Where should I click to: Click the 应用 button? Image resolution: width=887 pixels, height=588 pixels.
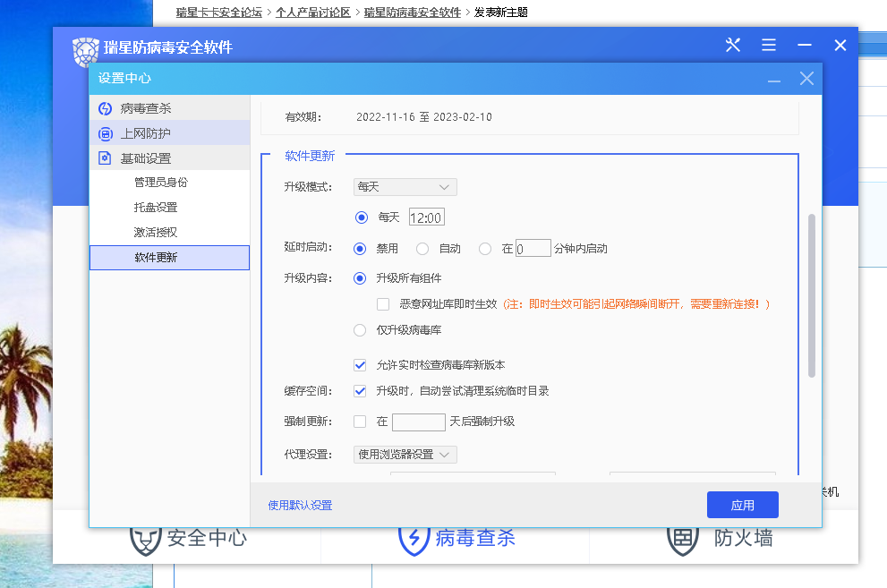coord(743,505)
